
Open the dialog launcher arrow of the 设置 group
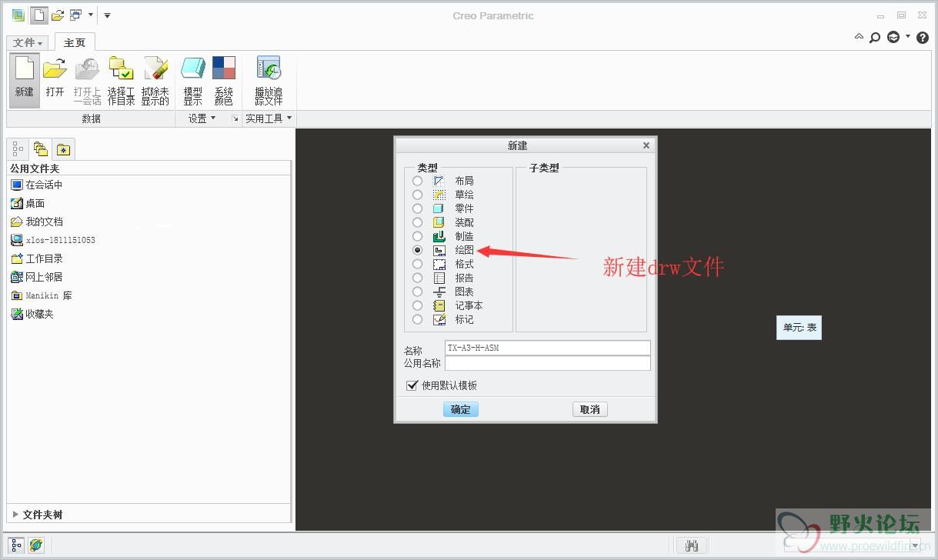pyautogui.click(x=235, y=119)
